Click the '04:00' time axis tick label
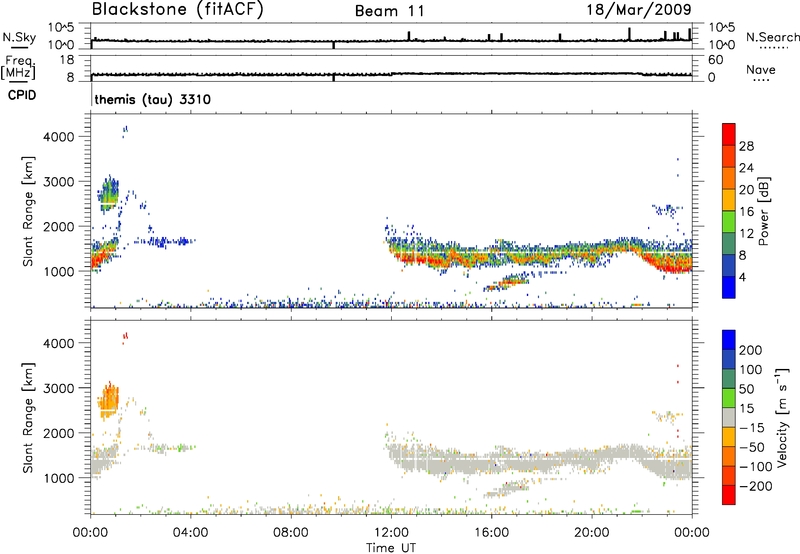 [191, 532]
